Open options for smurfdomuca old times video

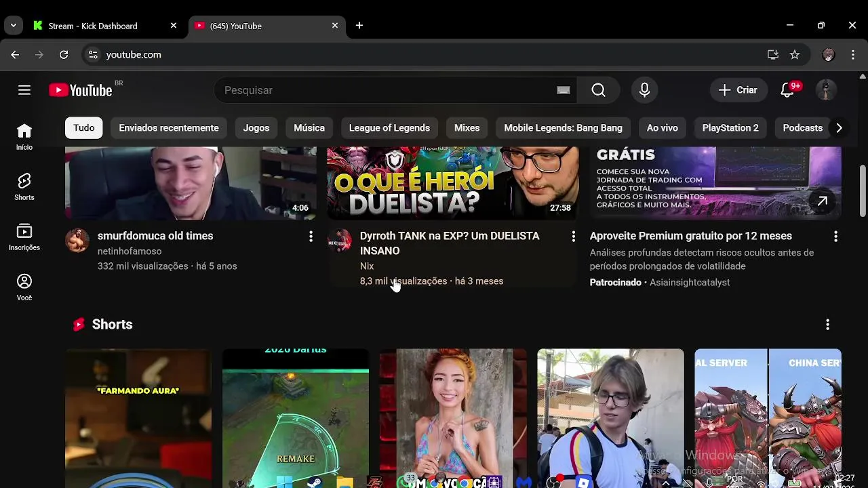[x=311, y=237]
